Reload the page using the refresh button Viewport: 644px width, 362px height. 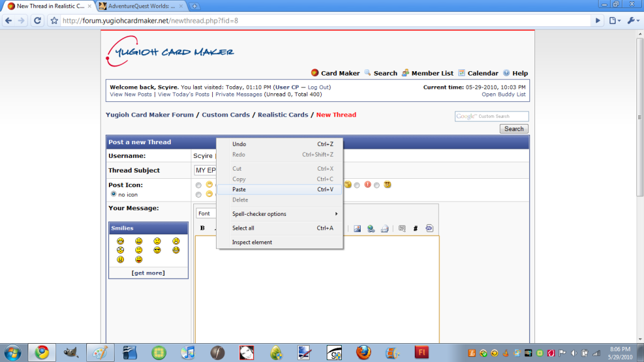[x=37, y=20]
